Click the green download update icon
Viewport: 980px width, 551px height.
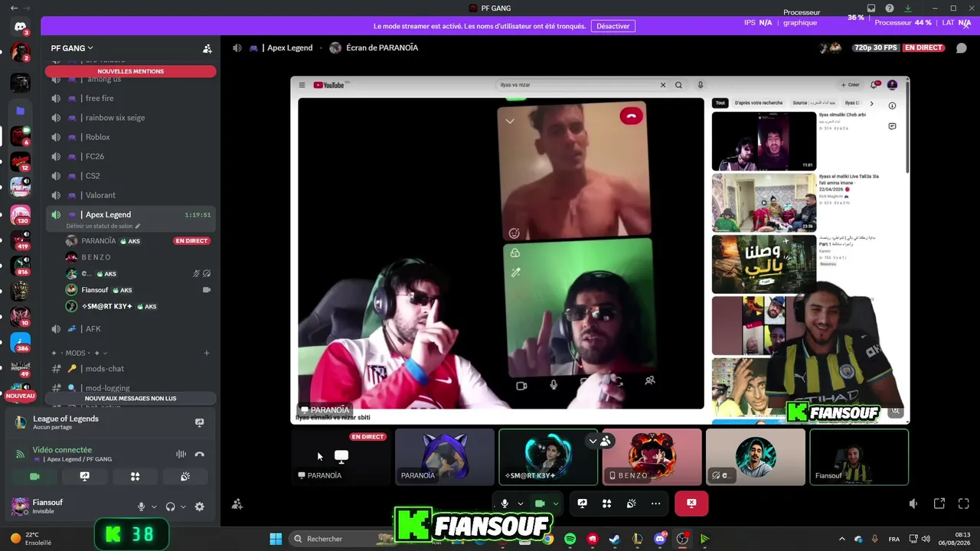[x=907, y=8]
